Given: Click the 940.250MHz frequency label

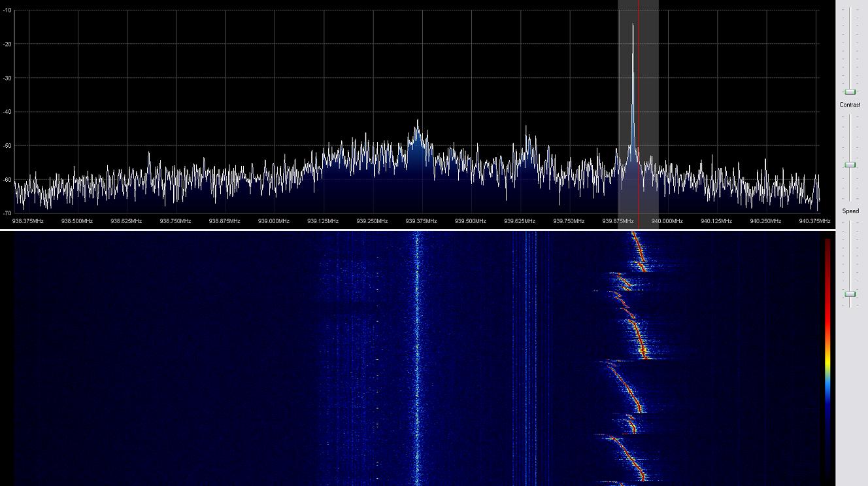Looking at the screenshot, I should [x=765, y=221].
